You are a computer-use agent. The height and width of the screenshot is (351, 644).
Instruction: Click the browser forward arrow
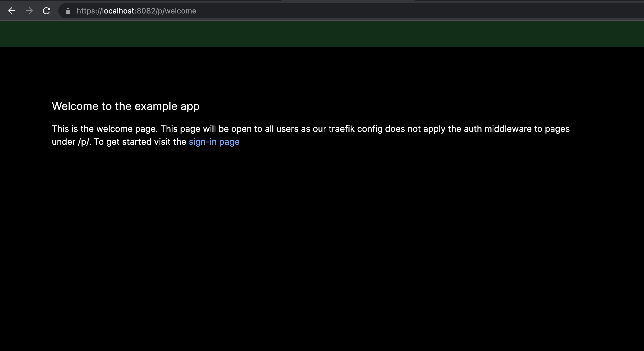point(29,11)
